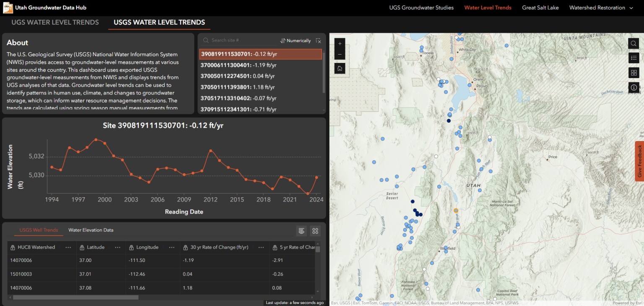Open the table actions grid icon

coord(315,230)
